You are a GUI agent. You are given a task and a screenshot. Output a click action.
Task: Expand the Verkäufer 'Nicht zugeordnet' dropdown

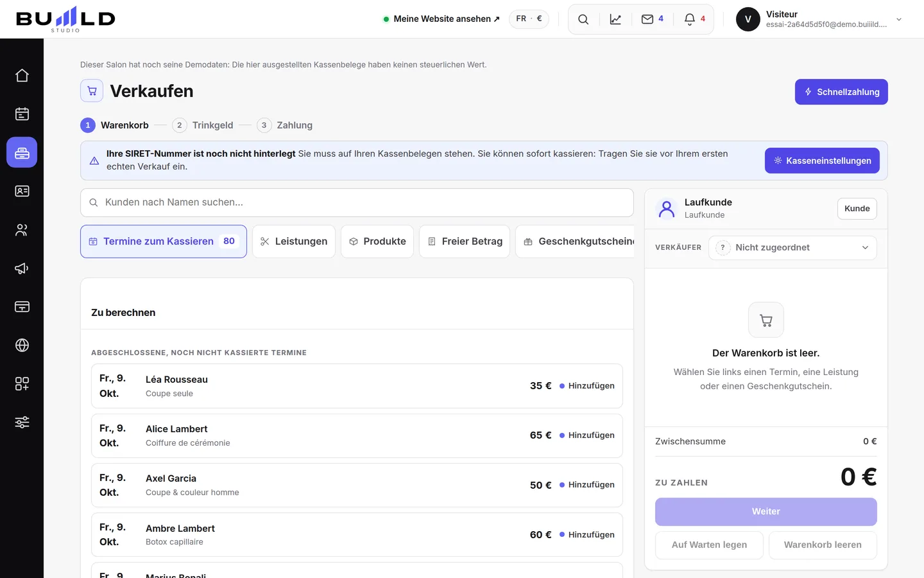(792, 248)
